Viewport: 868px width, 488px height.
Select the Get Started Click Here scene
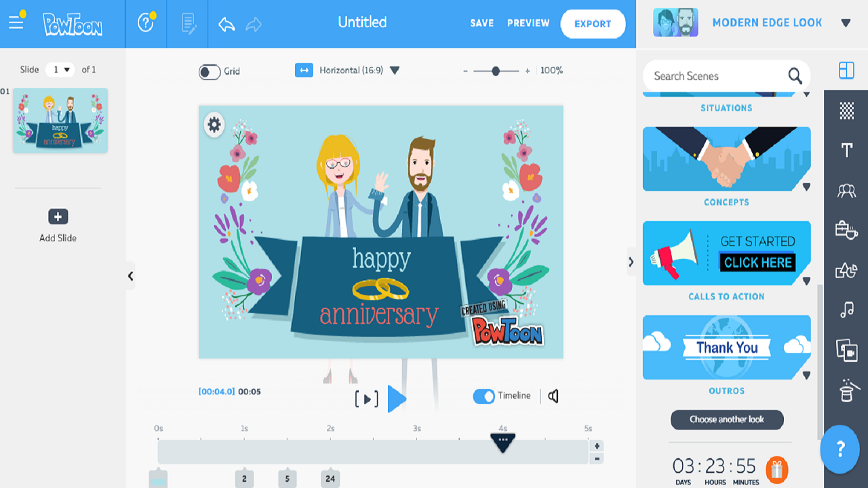tap(726, 253)
